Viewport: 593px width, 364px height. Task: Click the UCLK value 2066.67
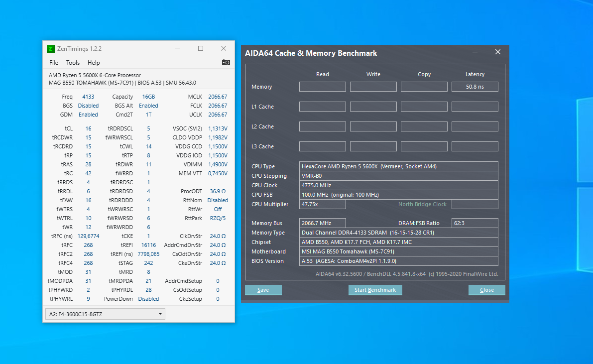coord(218,115)
